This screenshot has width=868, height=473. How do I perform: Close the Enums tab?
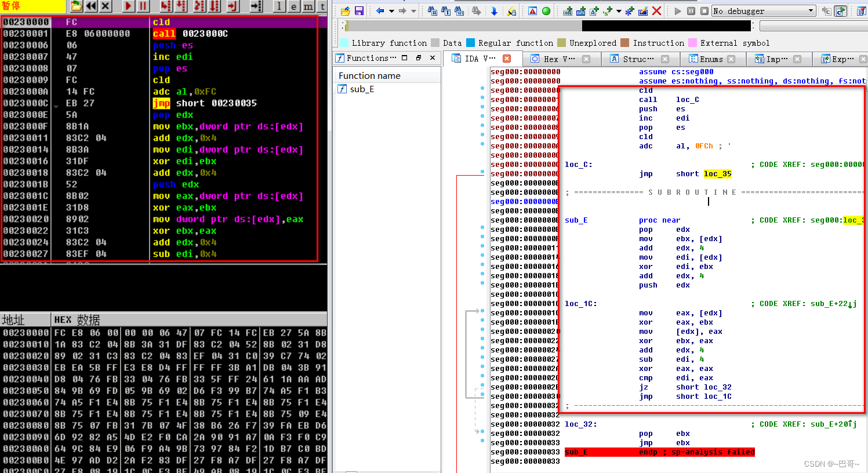[731, 59]
